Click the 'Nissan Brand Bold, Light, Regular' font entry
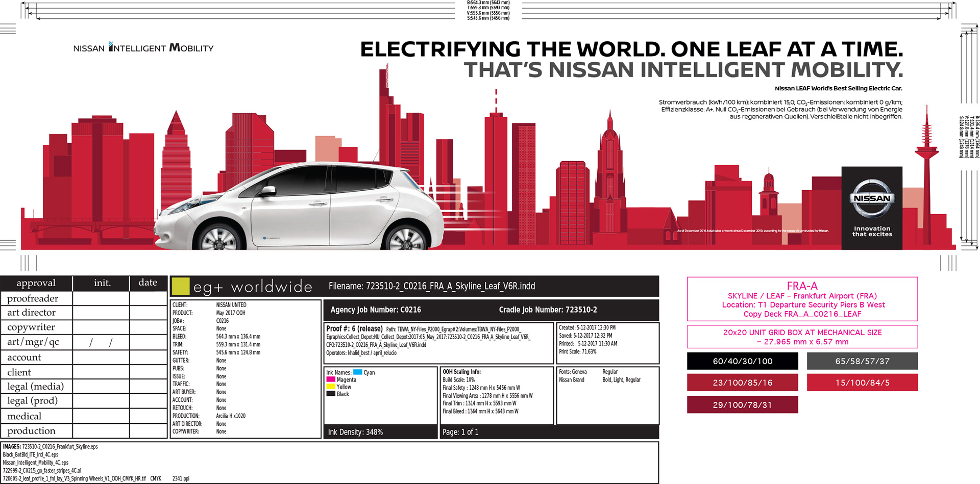The height and width of the screenshot is (484, 980). pyautogui.click(x=600, y=380)
